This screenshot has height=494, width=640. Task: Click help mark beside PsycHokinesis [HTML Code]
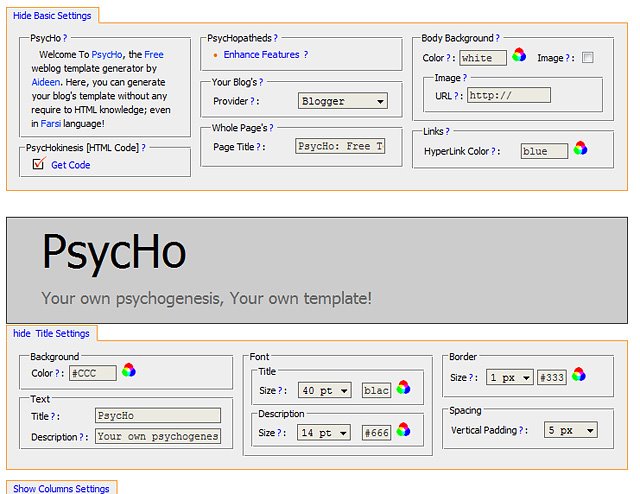pos(143,147)
